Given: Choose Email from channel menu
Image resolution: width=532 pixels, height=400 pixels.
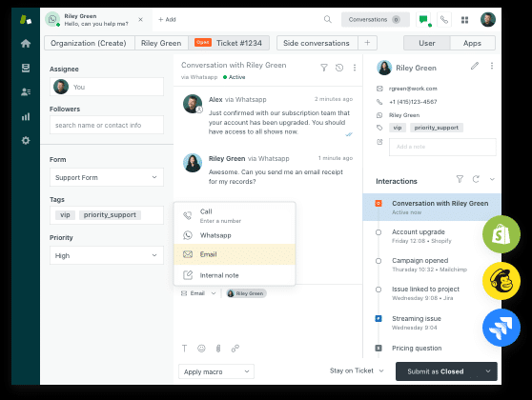Looking at the screenshot, I should tap(235, 254).
